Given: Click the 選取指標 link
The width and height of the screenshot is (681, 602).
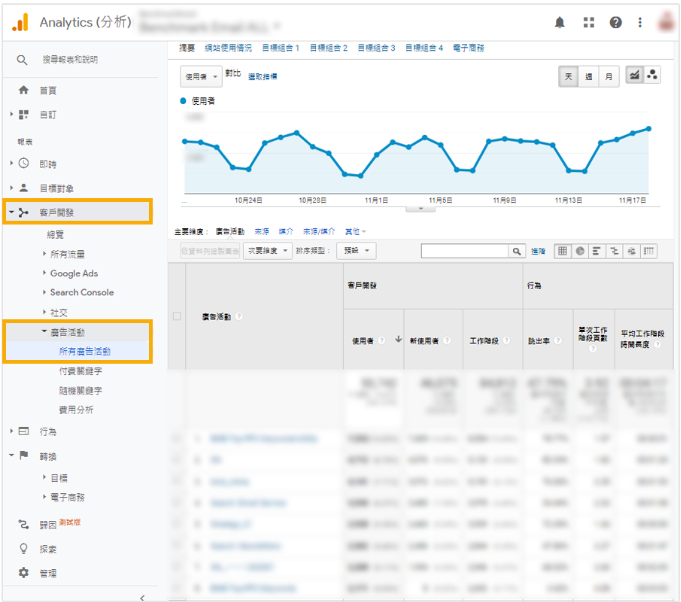Looking at the screenshot, I should 263,76.
